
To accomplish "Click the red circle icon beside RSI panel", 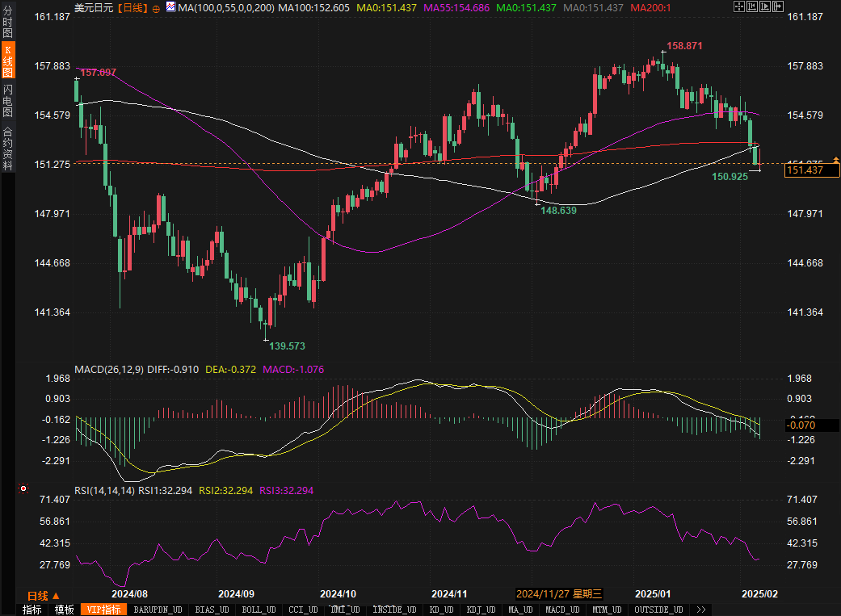I will (x=23, y=488).
